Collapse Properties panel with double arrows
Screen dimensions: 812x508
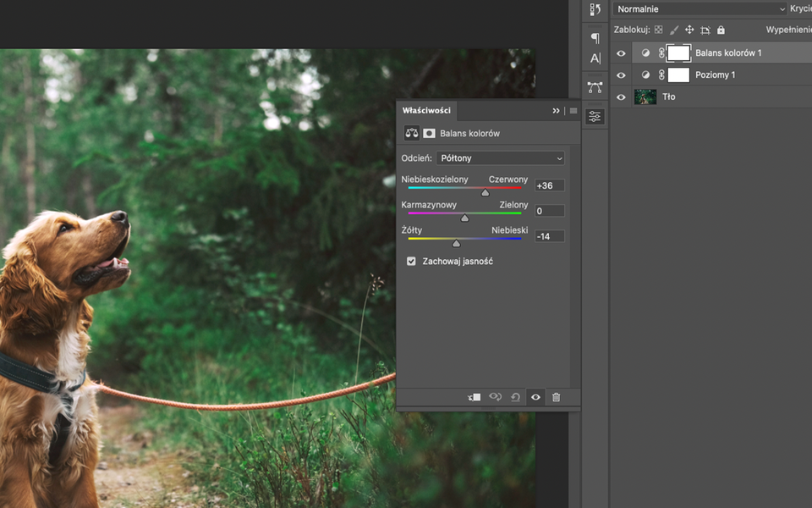click(x=556, y=111)
